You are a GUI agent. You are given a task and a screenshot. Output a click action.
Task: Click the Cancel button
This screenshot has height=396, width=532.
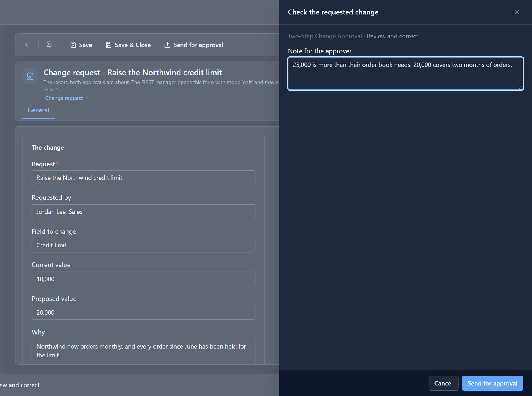pos(443,383)
